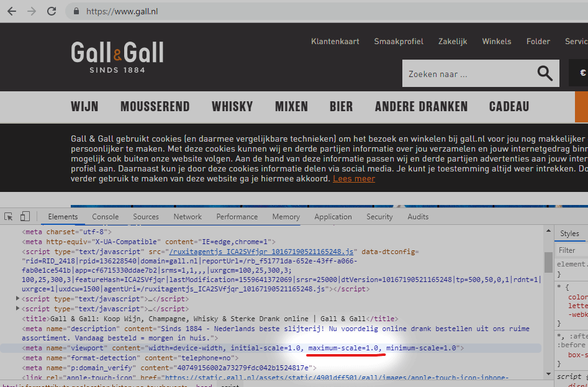This screenshot has width=588, height=387.
Task: Click the apple-touch-icon href link
Action: coord(337,377)
